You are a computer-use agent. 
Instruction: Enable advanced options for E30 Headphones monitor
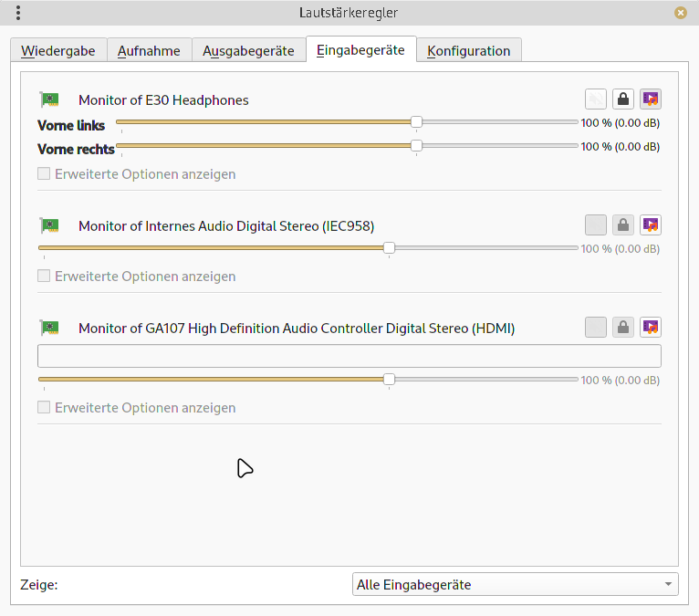pos(44,173)
